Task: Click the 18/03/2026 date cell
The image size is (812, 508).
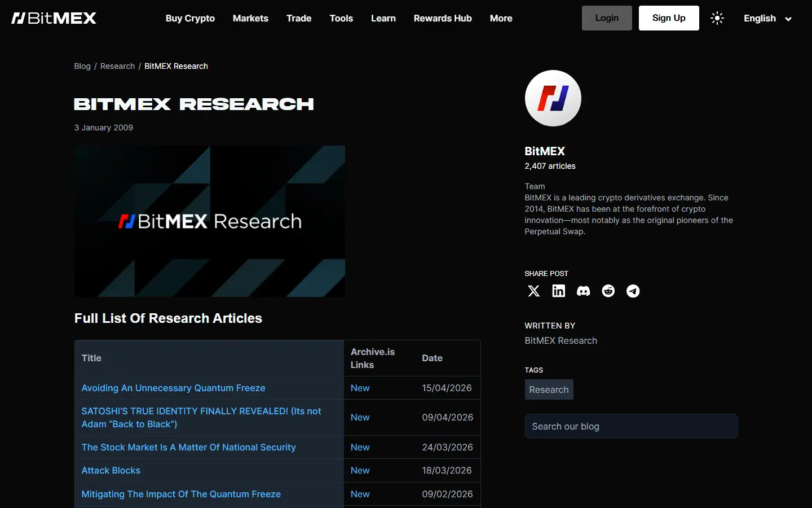Action: [447, 470]
